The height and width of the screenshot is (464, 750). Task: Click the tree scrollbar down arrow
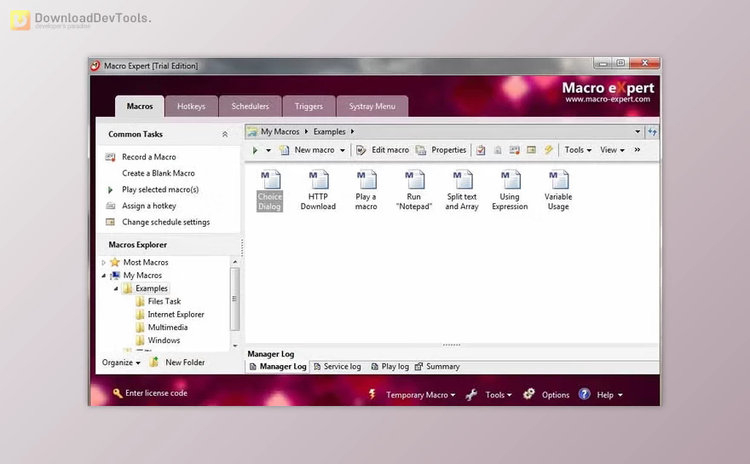235,345
